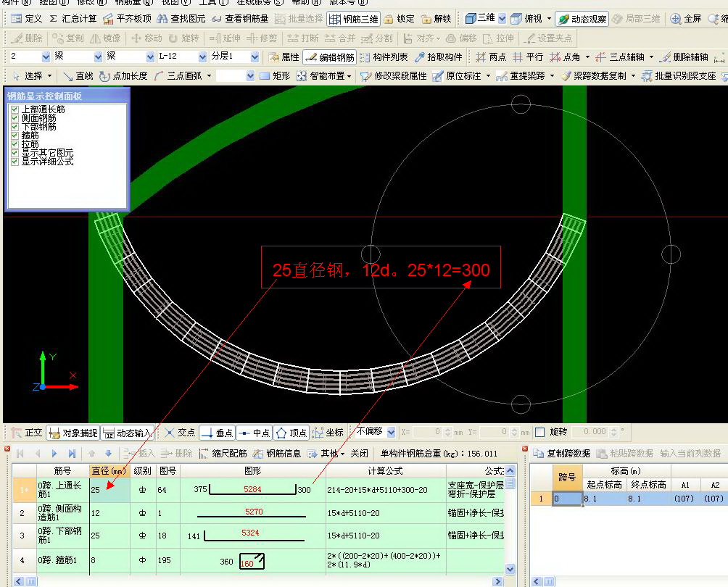Open the 其他 menu in rebar panel
The width and height of the screenshot is (728, 587).
(326, 454)
